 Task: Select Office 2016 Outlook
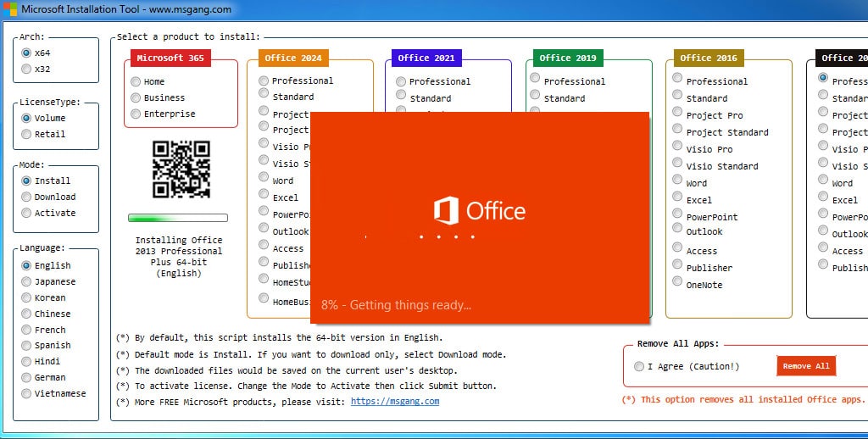[677, 228]
